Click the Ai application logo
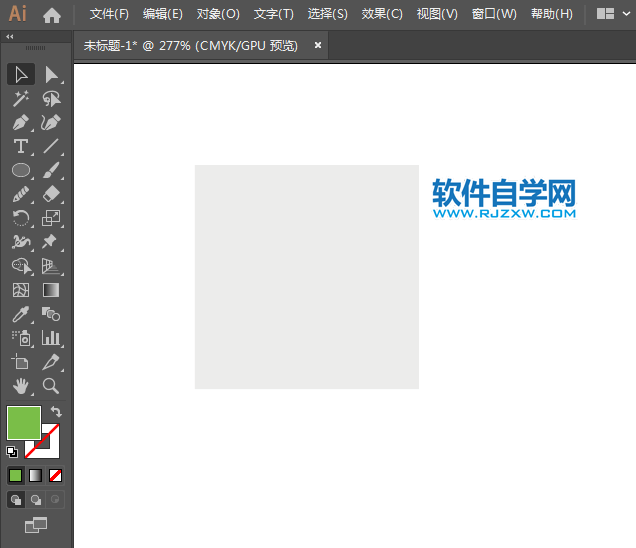The image size is (636, 548). point(18,14)
